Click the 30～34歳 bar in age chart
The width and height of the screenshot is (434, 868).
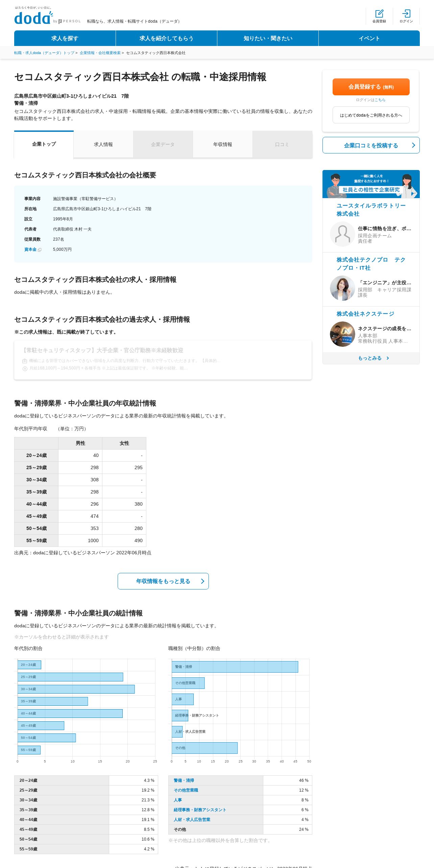point(76,689)
